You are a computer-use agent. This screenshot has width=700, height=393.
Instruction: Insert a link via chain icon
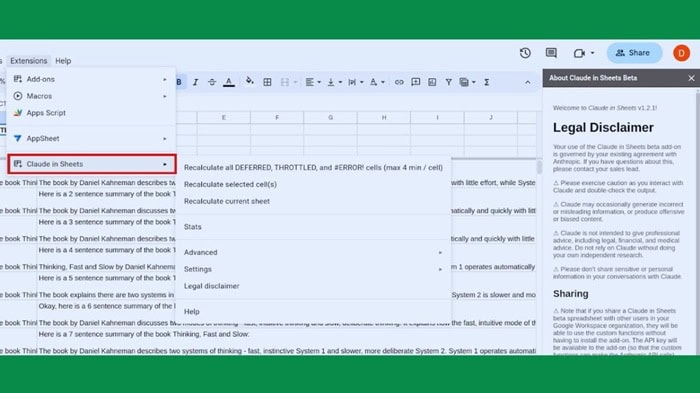coord(399,82)
